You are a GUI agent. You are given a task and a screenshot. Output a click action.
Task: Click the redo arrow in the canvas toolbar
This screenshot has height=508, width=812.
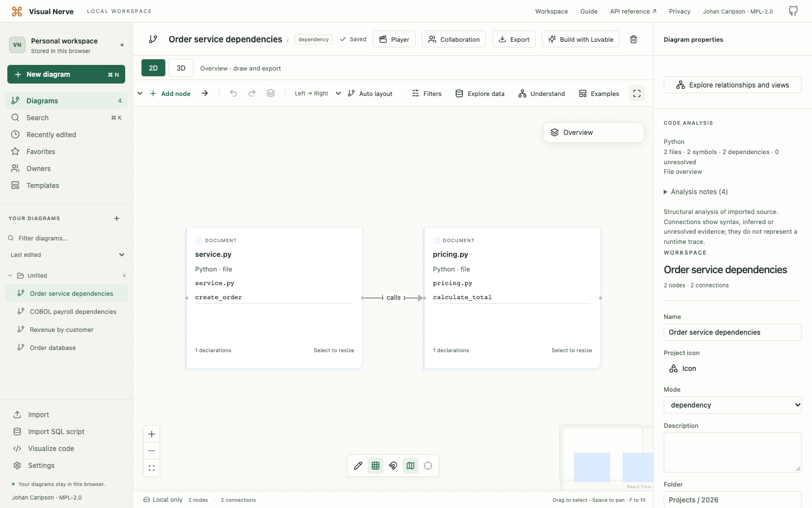tap(252, 93)
